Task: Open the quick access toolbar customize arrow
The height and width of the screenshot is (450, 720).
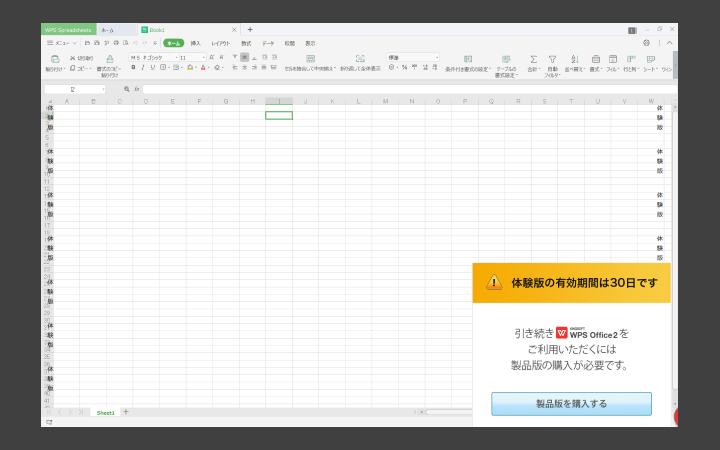Action: pos(155,43)
